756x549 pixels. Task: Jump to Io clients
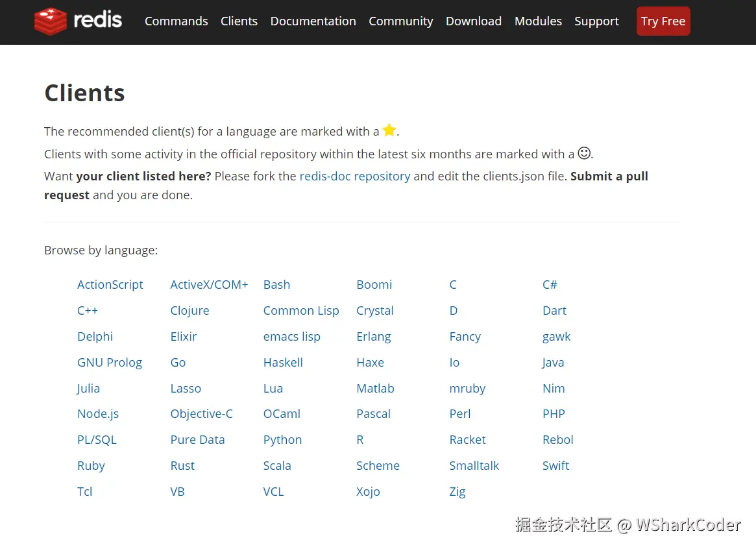point(454,363)
